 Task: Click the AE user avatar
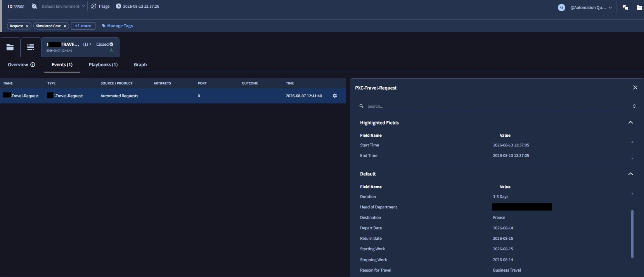[561, 7]
